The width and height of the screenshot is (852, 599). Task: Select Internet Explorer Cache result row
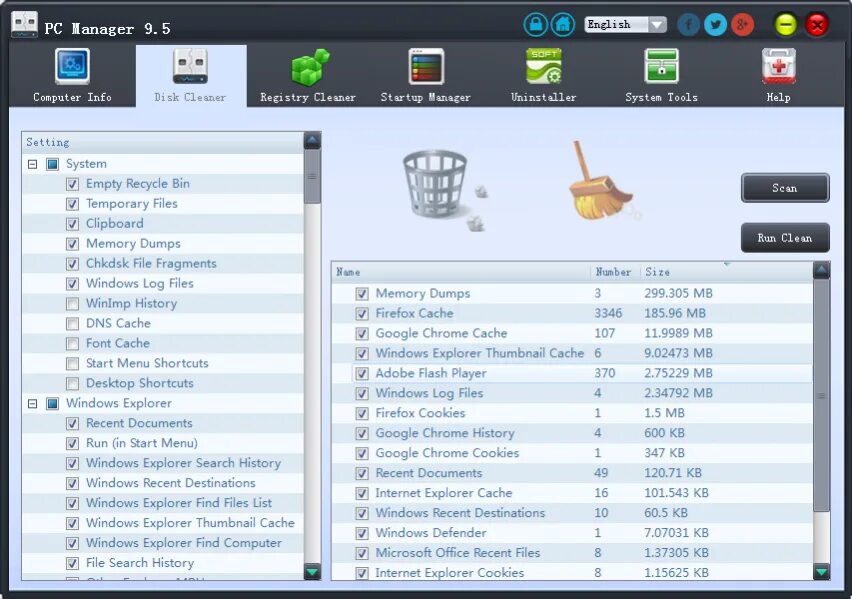pyautogui.click(x=572, y=493)
